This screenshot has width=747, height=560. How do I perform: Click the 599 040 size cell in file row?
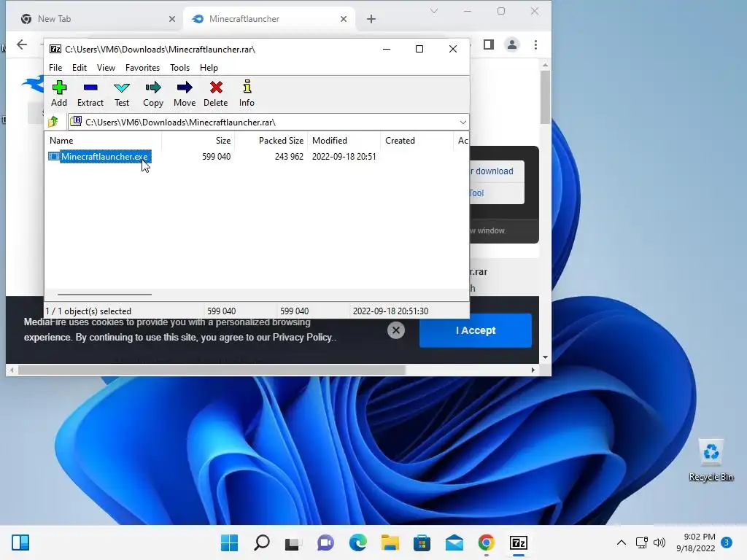pyautogui.click(x=216, y=157)
